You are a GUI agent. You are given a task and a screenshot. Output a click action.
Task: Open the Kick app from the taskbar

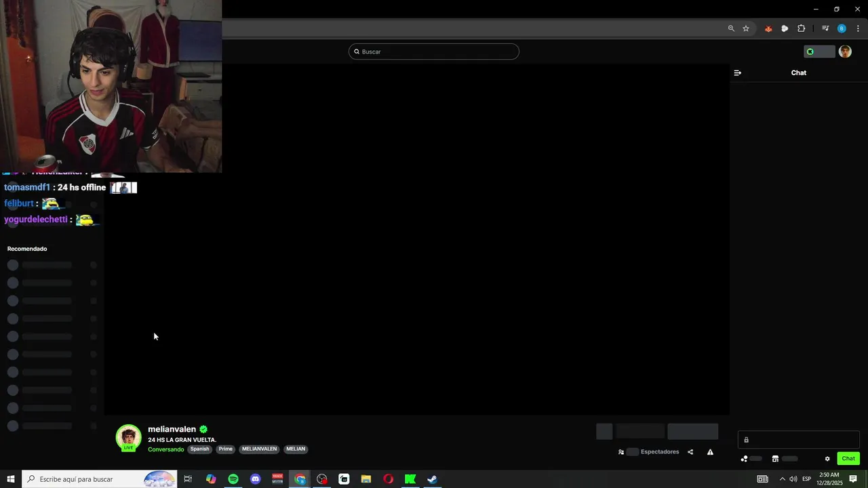point(410,479)
